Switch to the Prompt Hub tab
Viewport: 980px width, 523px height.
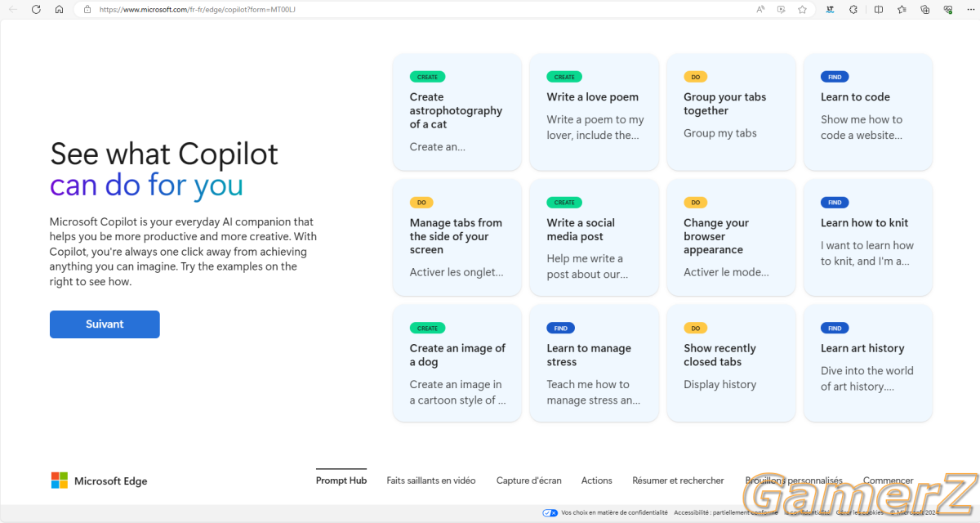341,481
